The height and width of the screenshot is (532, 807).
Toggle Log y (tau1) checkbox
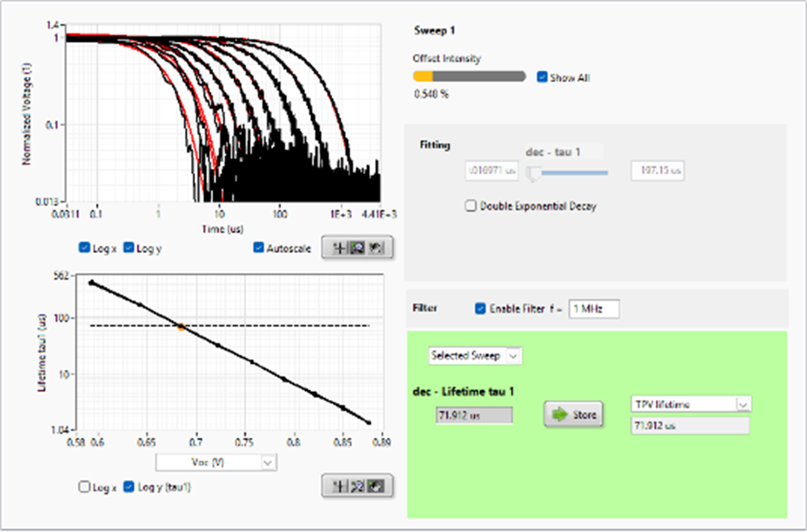coord(129,487)
